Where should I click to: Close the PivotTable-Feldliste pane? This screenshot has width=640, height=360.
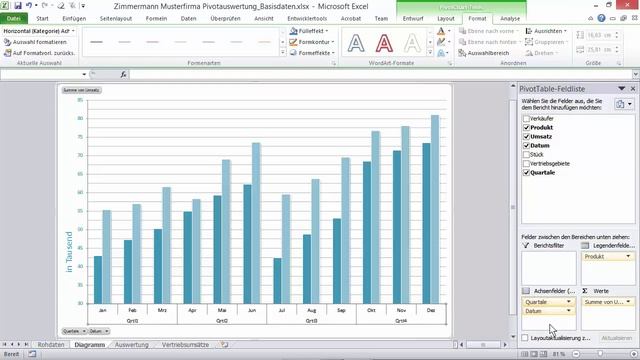pyautogui.click(x=633, y=89)
